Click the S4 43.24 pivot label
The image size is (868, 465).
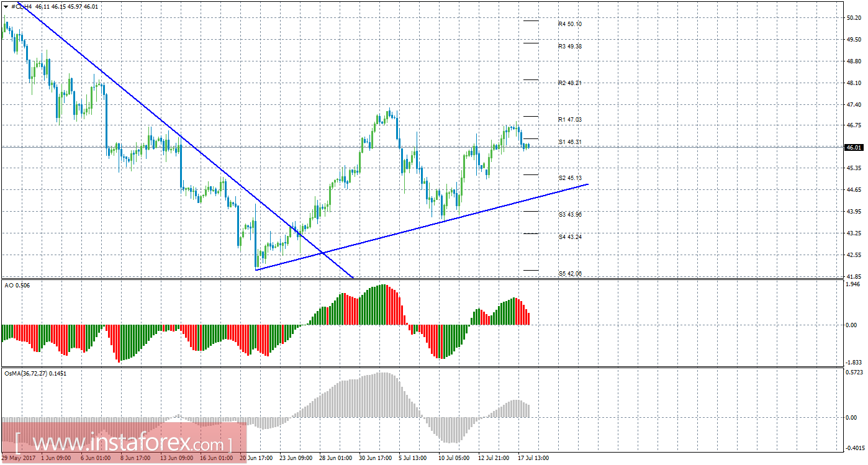(569, 237)
